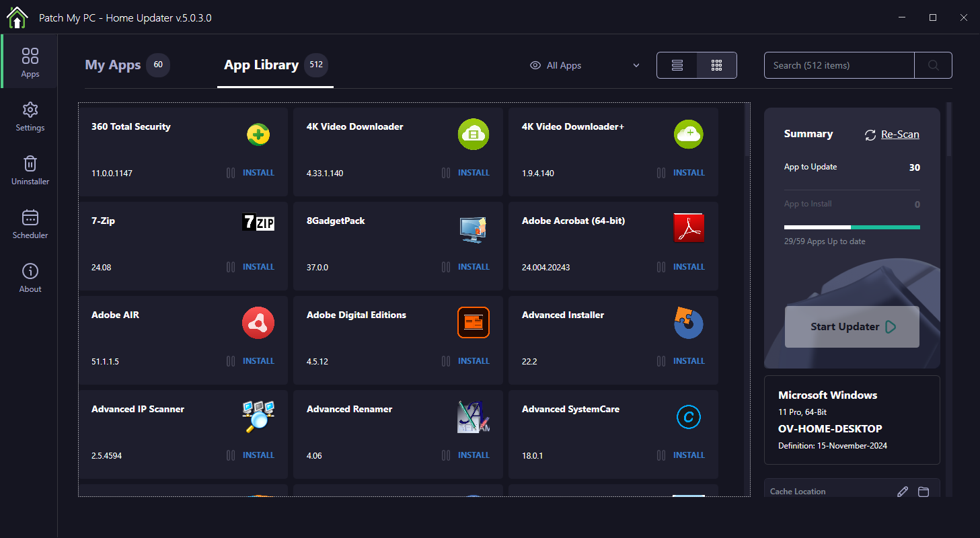Screen dimensions: 980x538
Task: Click the Advanced Installer puzzle icon
Action: (689, 323)
